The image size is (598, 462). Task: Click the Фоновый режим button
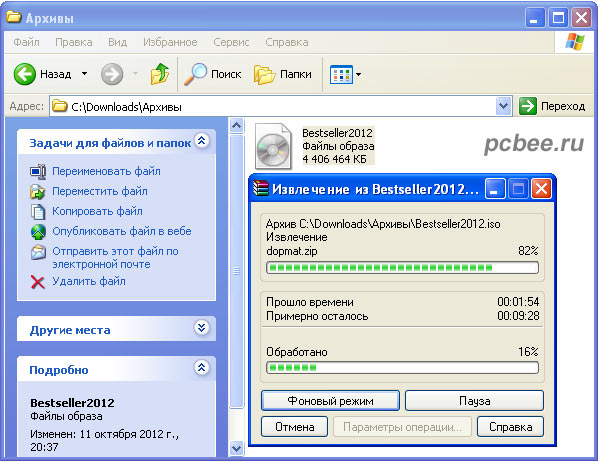330,401
